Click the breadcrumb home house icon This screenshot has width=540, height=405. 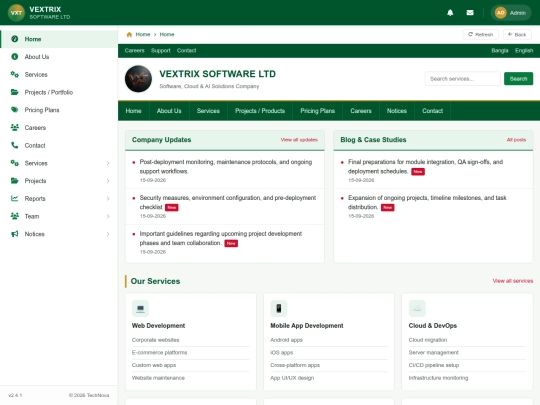(129, 34)
